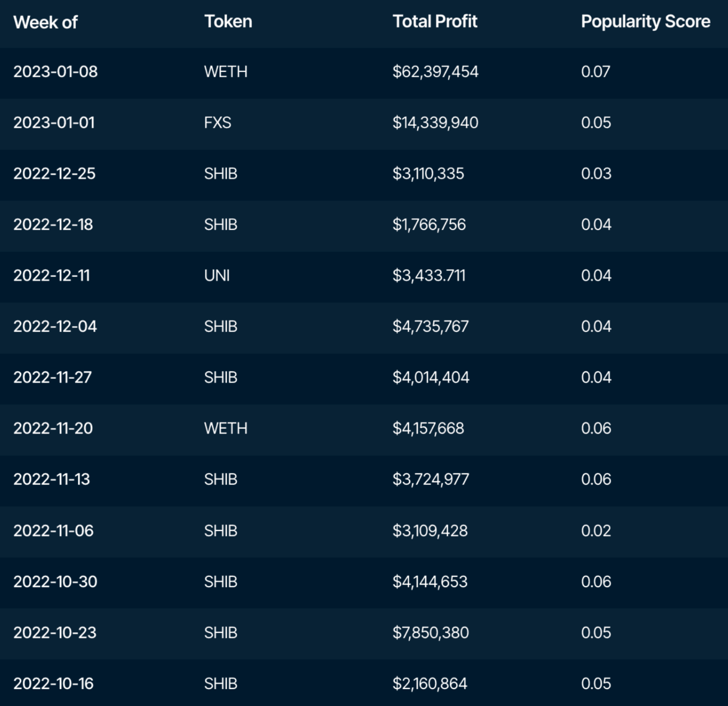Click the 'Week of' column header
This screenshot has width=728, height=706.
coord(45,22)
